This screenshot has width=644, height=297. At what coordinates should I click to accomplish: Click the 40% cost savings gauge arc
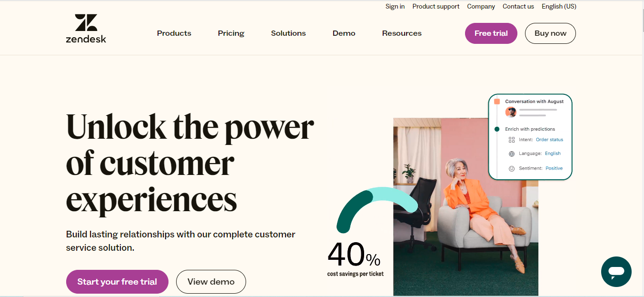point(376,206)
